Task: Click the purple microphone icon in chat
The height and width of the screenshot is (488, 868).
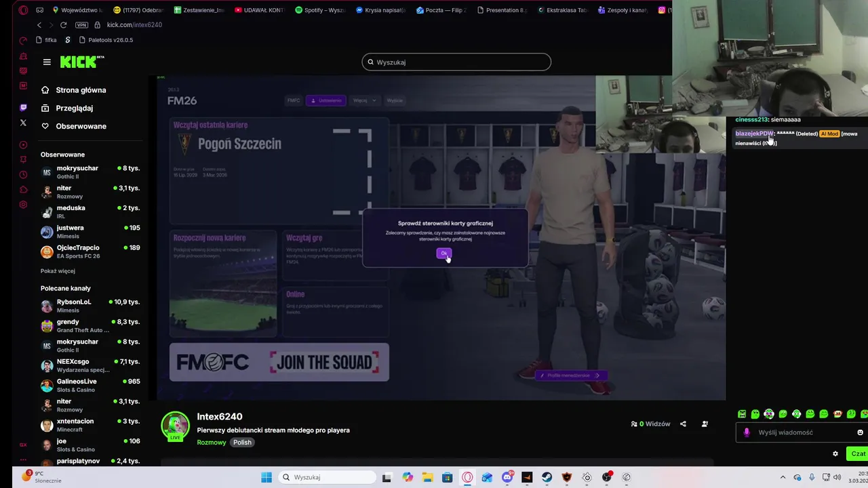Action: tap(747, 432)
